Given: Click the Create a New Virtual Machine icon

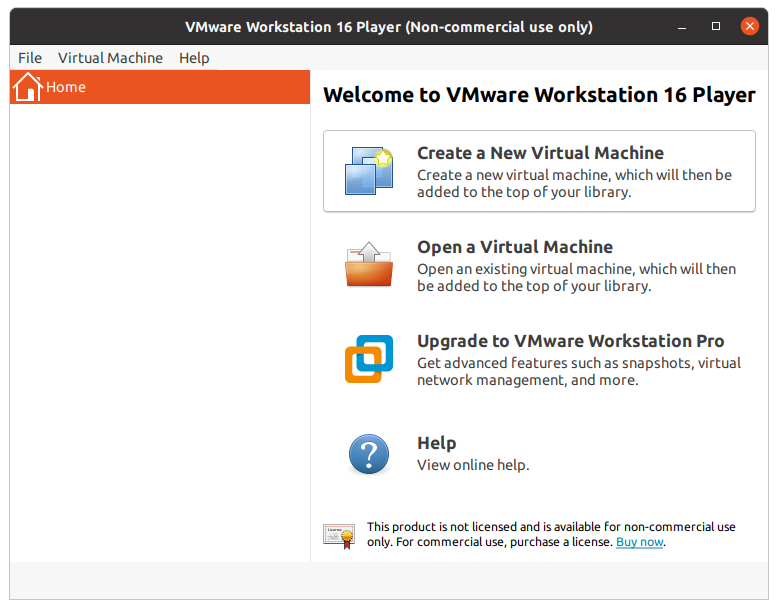Looking at the screenshot, I should click(x=369, y=171).
